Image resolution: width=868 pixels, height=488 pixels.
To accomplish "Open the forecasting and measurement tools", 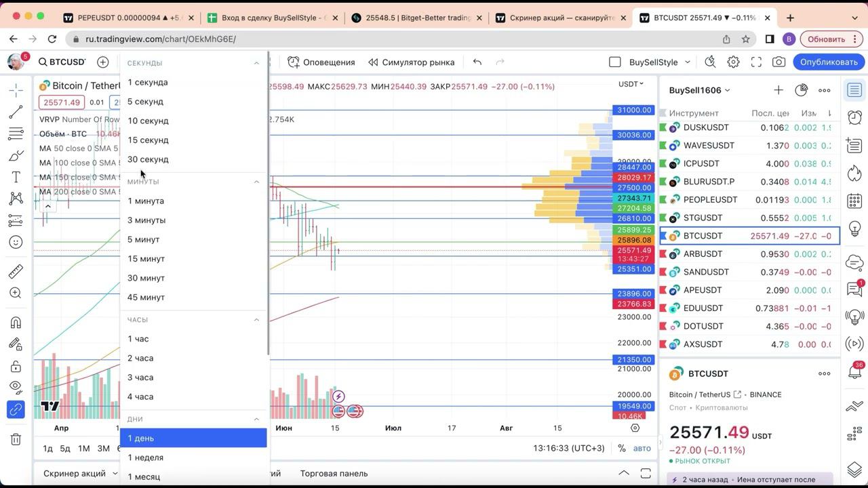I will 16,220.
